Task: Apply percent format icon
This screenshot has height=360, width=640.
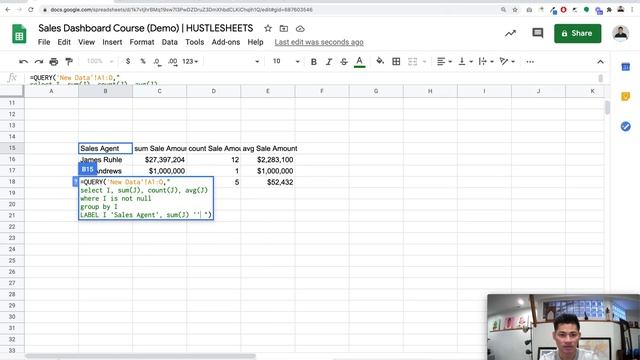Action: click(143, 61)
